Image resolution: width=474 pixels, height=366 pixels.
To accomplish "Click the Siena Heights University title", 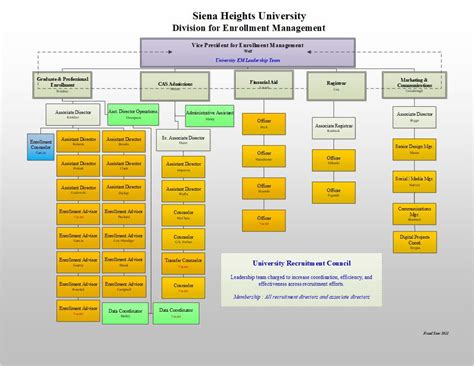I will point(249,16).
